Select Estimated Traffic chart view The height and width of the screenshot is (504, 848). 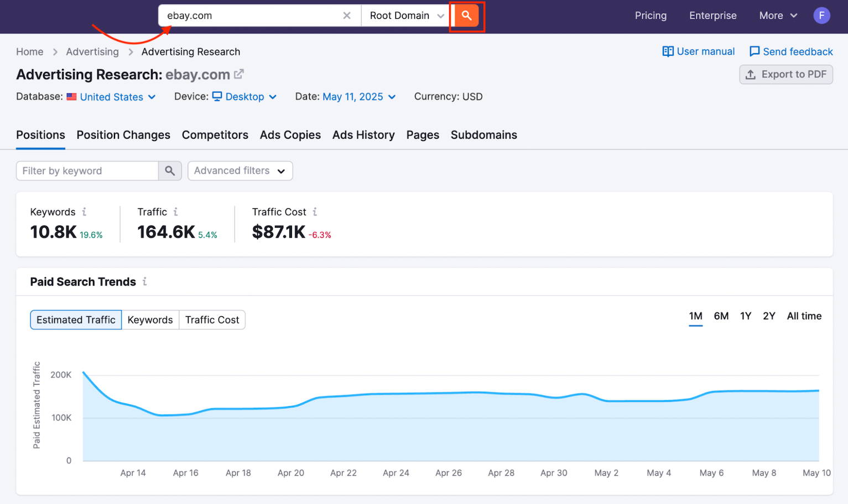pyautogui.click(x=76, y=320)
